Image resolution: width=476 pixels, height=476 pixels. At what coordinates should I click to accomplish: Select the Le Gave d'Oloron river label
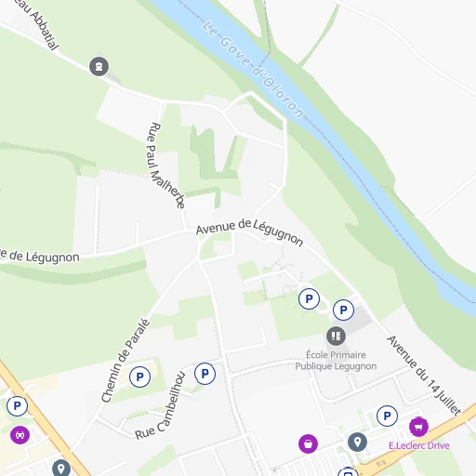tap(253, 69)
